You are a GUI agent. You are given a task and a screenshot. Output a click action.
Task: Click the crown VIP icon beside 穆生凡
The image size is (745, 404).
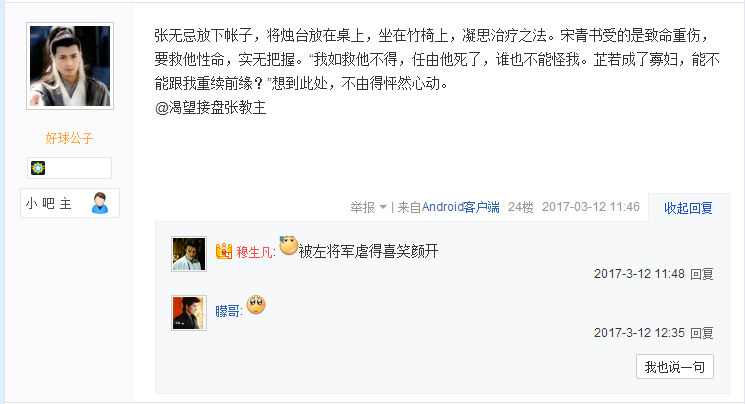[x=224, y=251]
